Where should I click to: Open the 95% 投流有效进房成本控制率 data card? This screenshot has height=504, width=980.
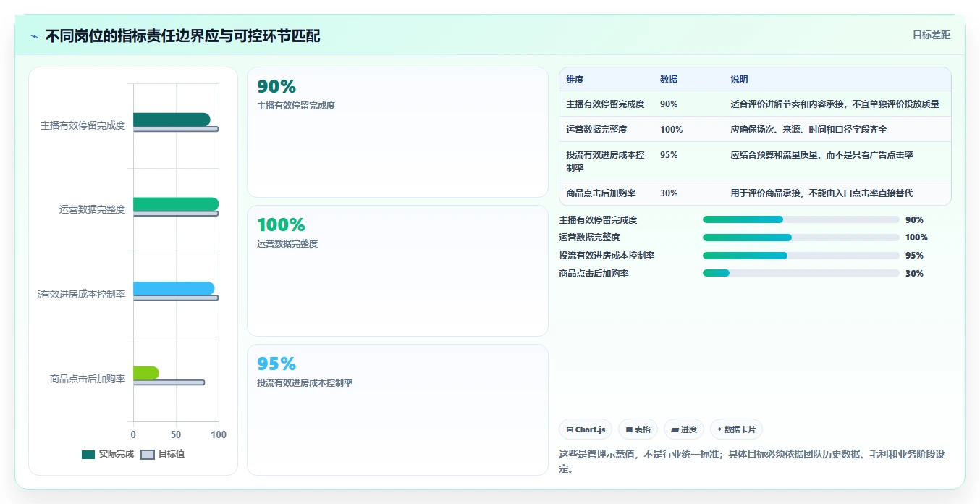397,410
